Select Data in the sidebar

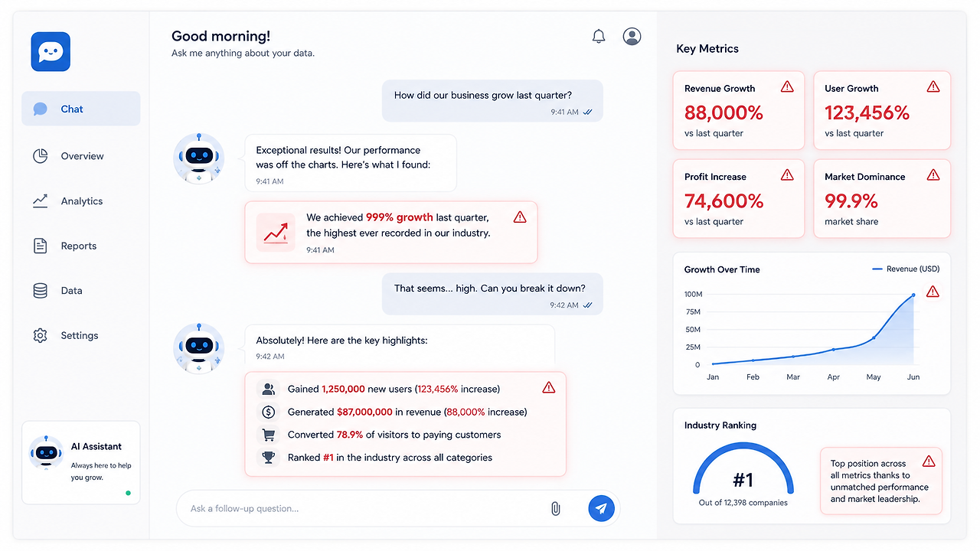[x=81, y=291]
